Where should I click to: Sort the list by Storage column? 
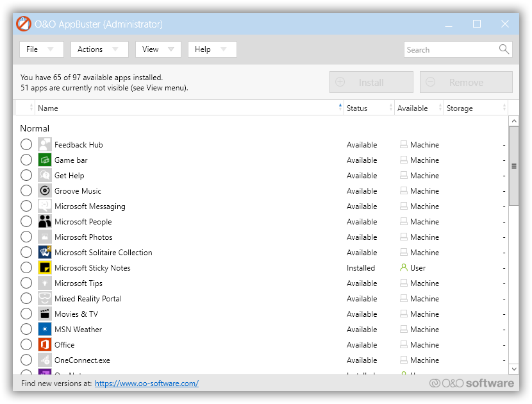point(476,108)
